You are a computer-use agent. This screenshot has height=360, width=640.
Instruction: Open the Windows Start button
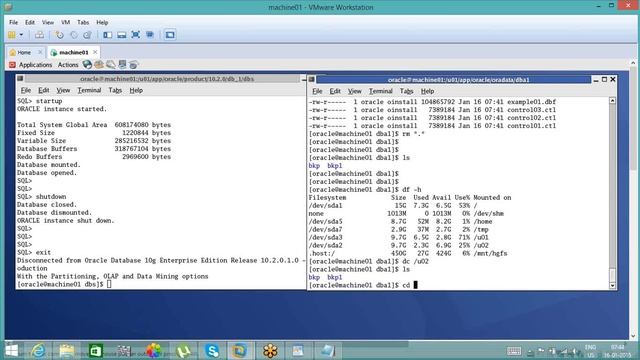(x=11, y=351)
